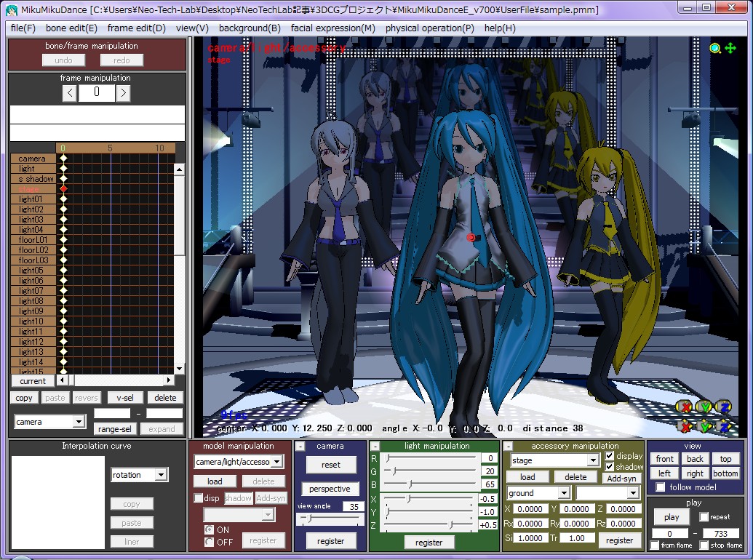
Task: Click the red X move-axis icon
Action: [685, 425]
